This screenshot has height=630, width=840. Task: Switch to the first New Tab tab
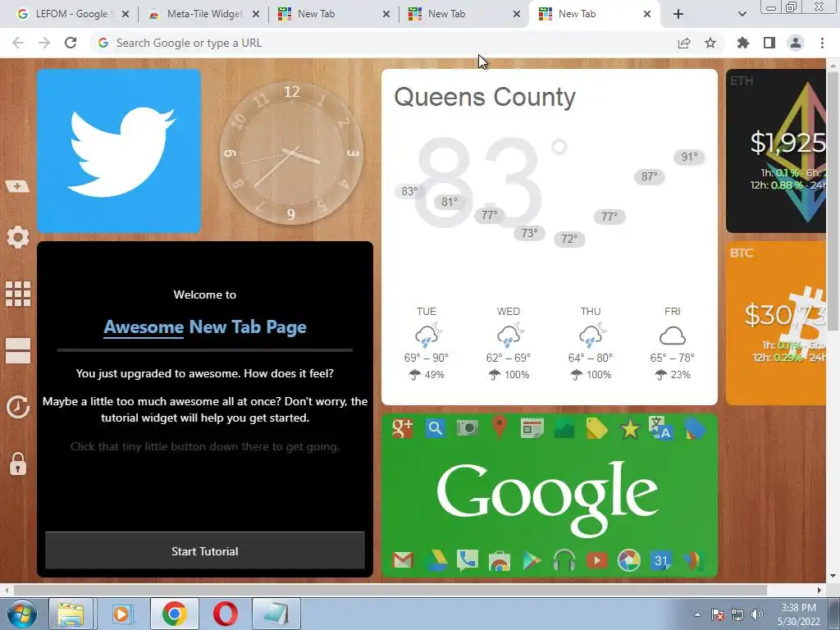click(x=333, y=14)
